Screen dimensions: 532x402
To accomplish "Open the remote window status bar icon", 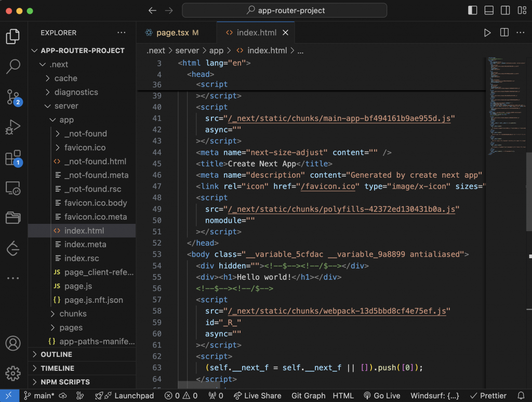I will click(x=9, y=396).
